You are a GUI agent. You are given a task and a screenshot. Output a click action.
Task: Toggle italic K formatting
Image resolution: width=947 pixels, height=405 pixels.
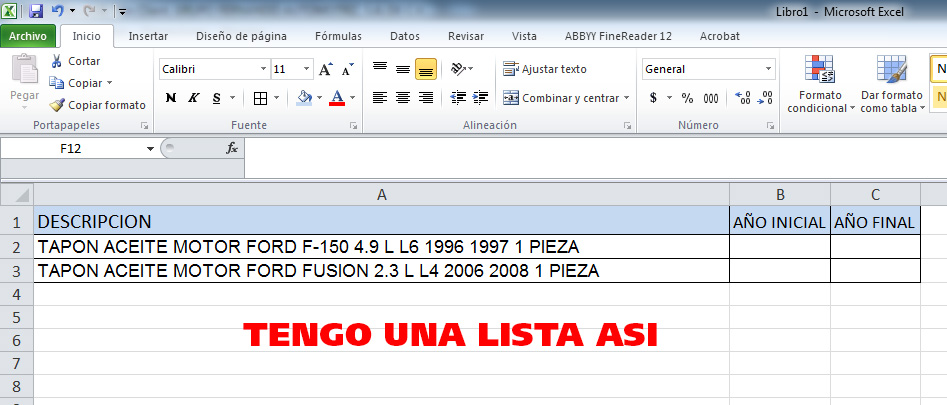pos(193,98)
